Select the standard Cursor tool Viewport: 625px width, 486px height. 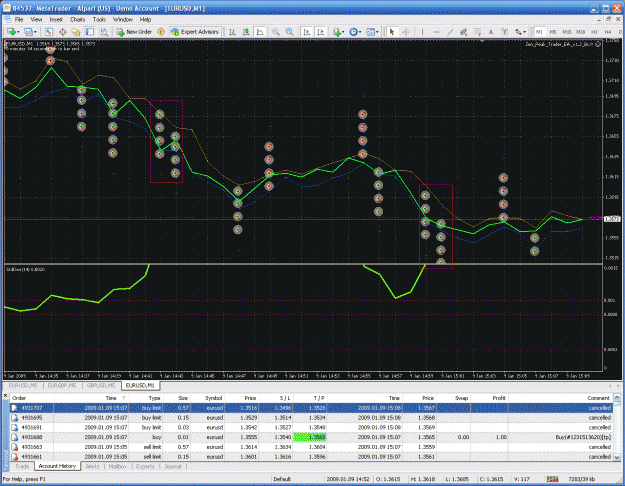click(x=392, y=32)
